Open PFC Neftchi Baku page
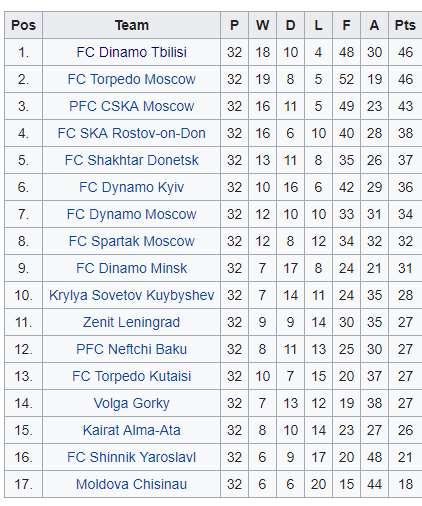Viewport: 422px width, 506px height. coord(131,349)
